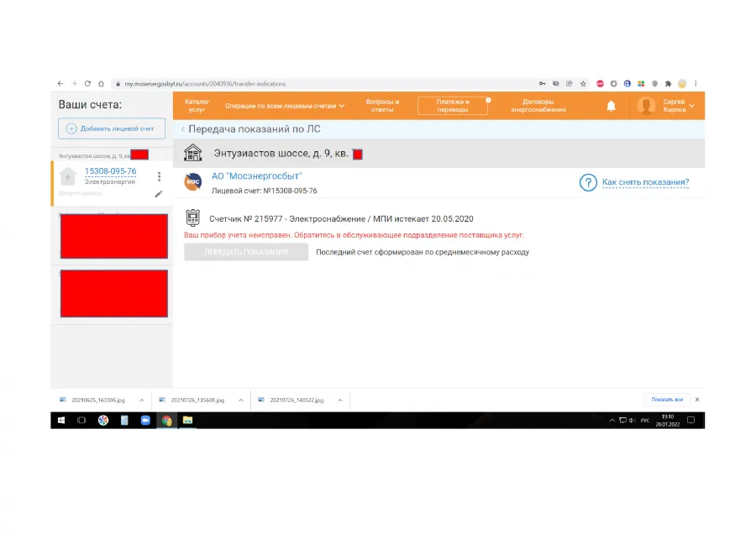Open the Windows notification center
This screenshot has height=534, width=756.
(x=690, y=421)
